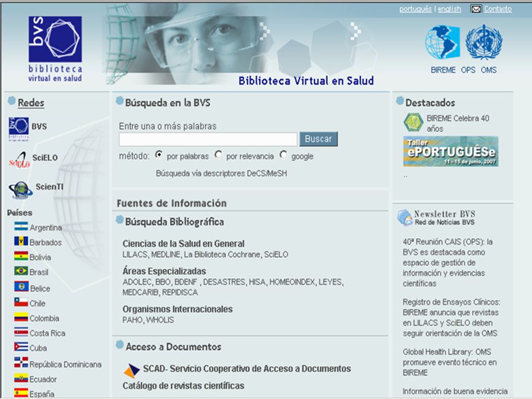Click the Brasil flag icon
Screen dimensions: 532x399
[x=21, y=271]
